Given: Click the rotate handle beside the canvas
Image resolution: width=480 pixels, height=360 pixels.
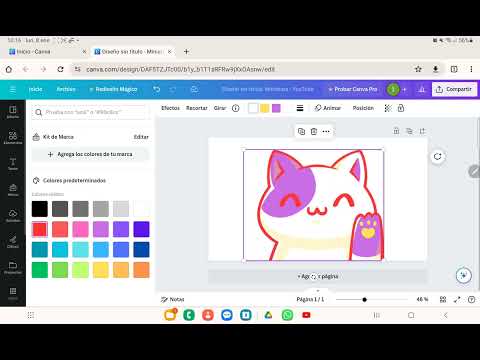Looking at the screenshot, I should [x=438, y=156].
